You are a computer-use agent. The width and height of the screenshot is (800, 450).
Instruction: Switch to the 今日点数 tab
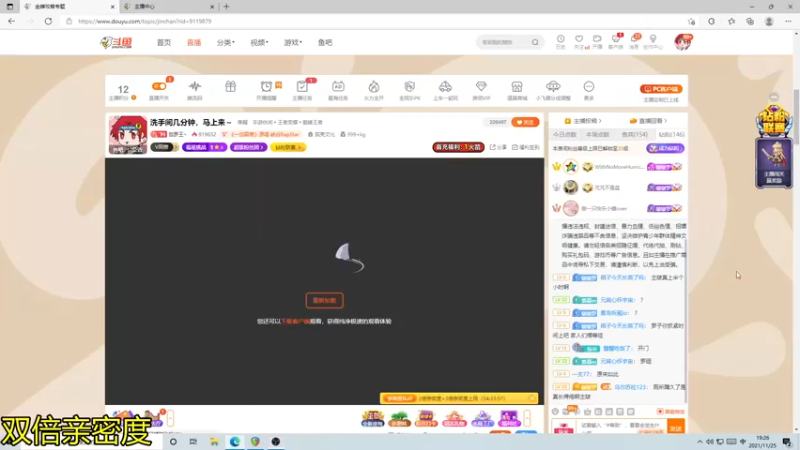point(564,135)
